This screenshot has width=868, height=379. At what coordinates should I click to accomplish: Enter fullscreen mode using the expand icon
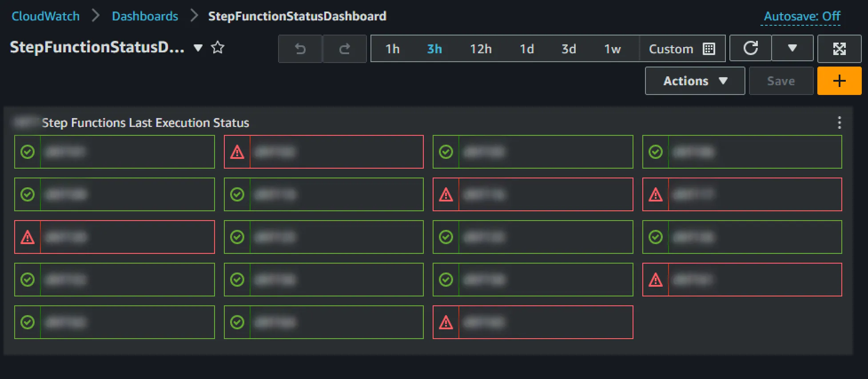click(x=839, y=48)
